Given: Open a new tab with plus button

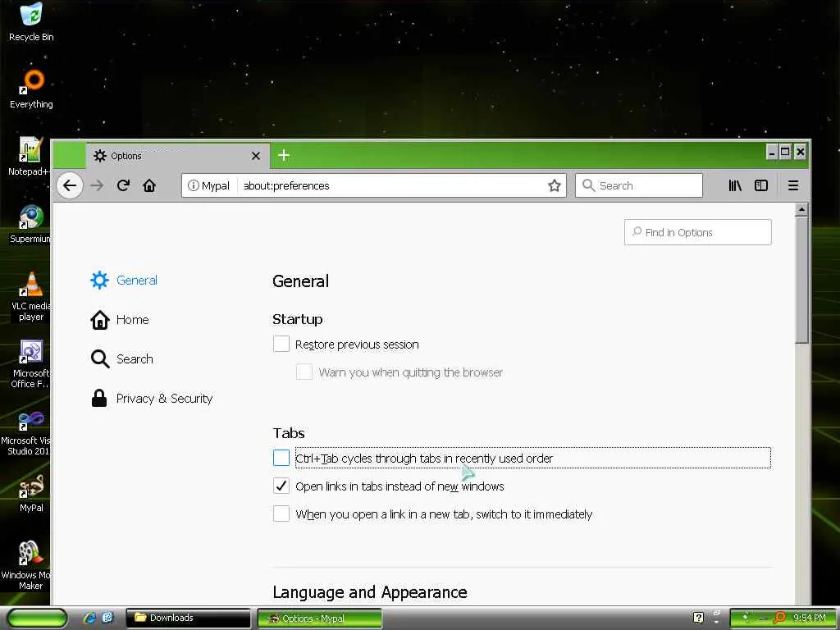Looking at the screenshot, I should pos(284,155).
